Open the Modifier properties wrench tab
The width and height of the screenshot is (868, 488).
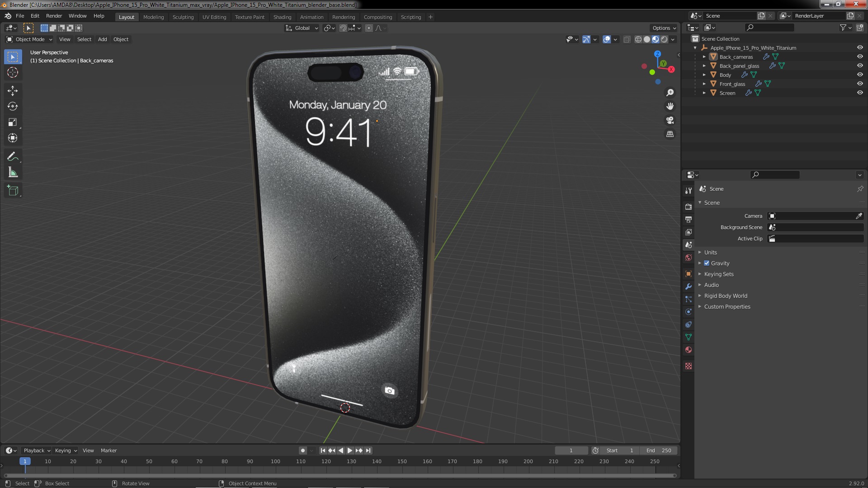pyautogui.click(x=688, y=286)
